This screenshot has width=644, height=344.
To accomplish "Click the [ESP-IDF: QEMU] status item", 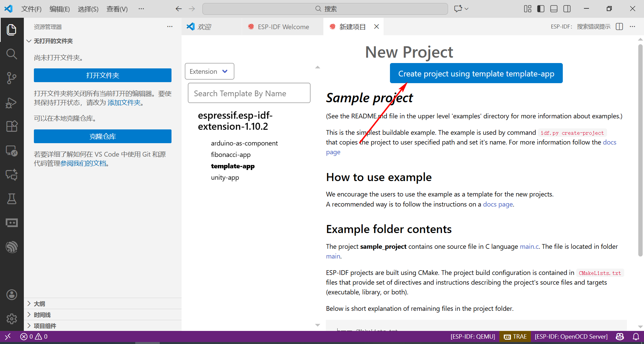I will (473, 336).
